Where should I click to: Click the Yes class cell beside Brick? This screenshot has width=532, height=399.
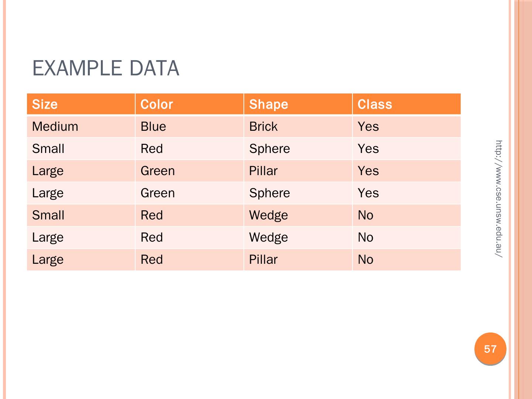coord(368,126)
